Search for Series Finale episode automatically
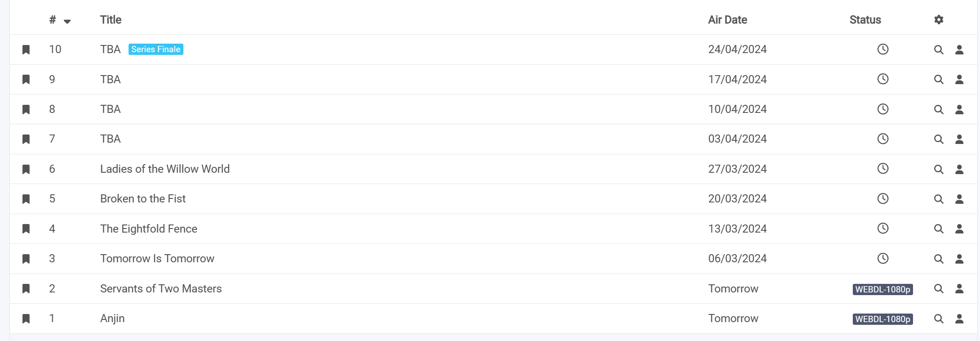This screenshot has width=980, height=341. click(x=939, y=49)
